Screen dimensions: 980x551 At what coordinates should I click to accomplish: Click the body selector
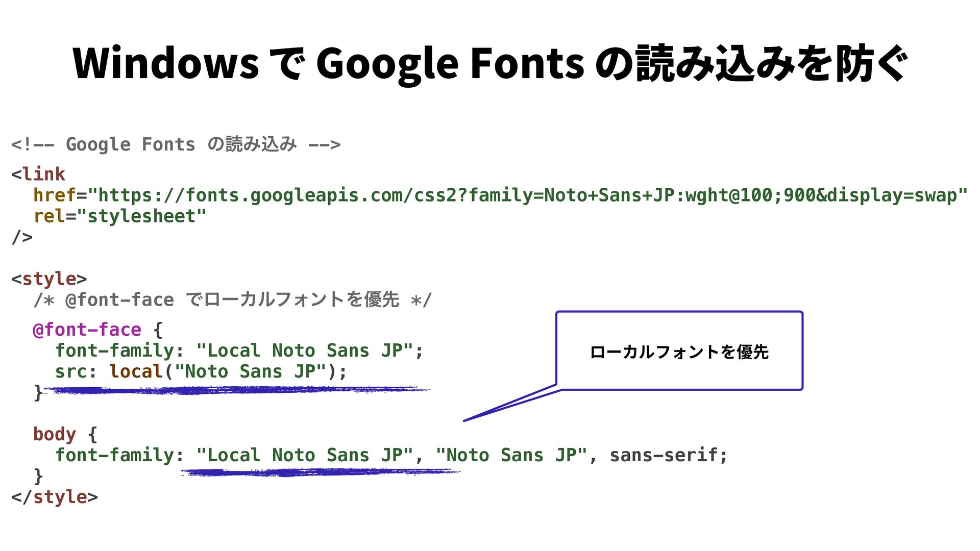coord(54,435)
